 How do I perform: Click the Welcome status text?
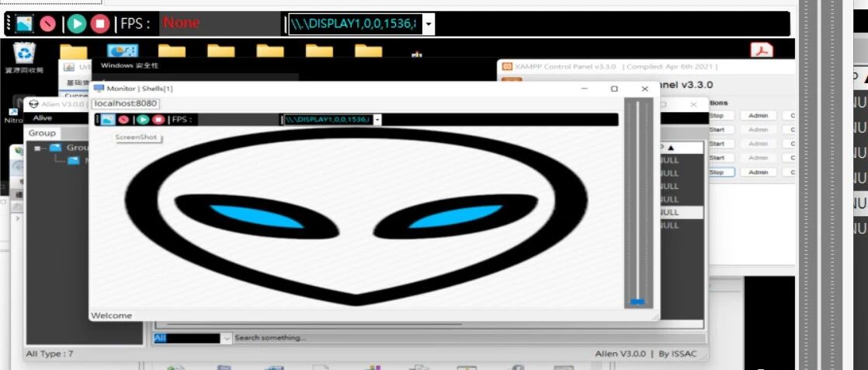tap(111, 316)
